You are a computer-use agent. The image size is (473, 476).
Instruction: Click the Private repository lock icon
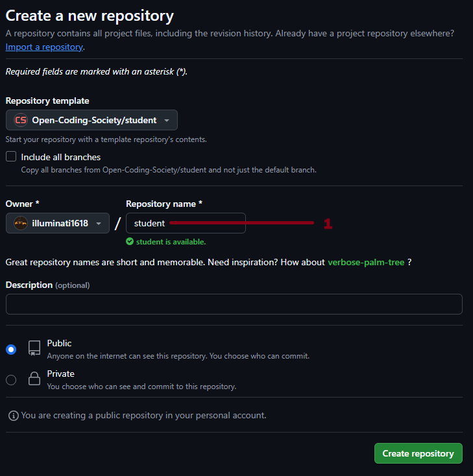click(34, 379)
